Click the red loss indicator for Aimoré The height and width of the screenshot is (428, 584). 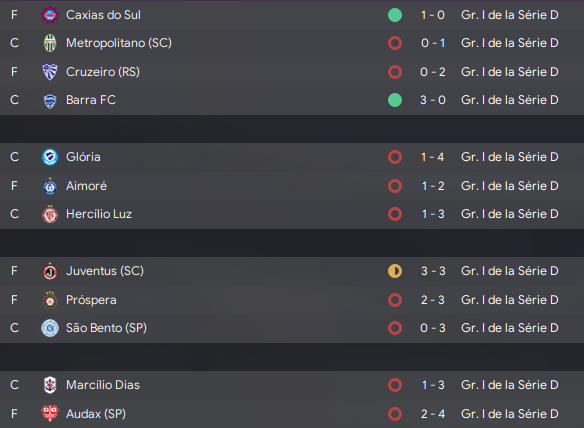[395, 186]
